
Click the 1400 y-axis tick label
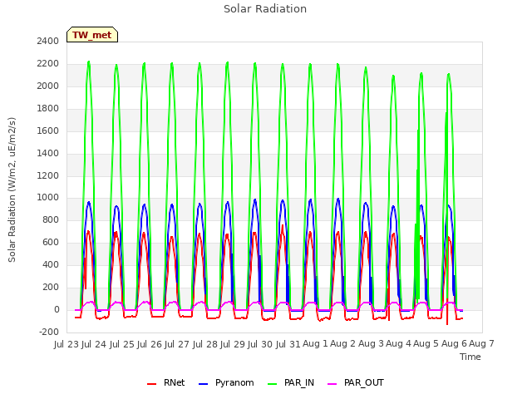[x=48, y=153]
